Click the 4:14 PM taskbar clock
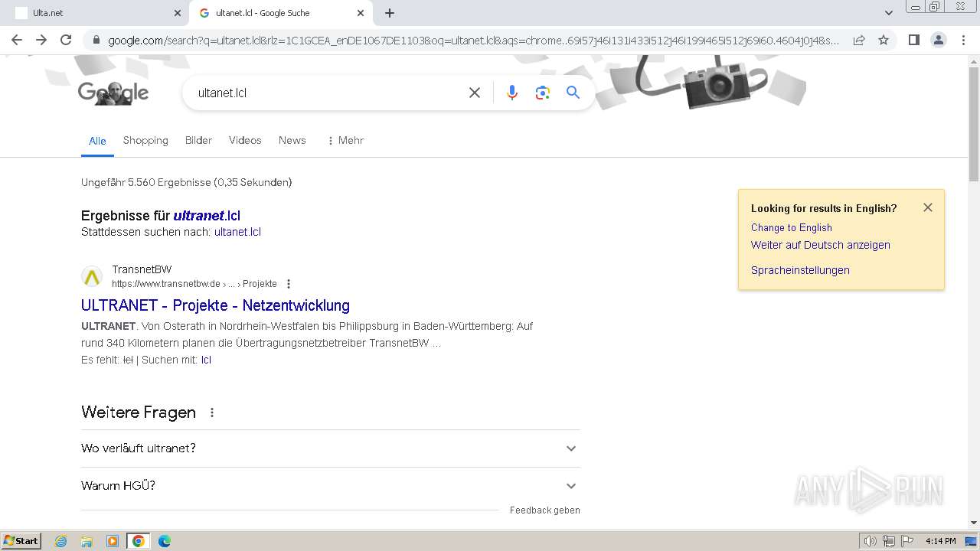Viewport: 980px width, 551px height. coord(940,541)
